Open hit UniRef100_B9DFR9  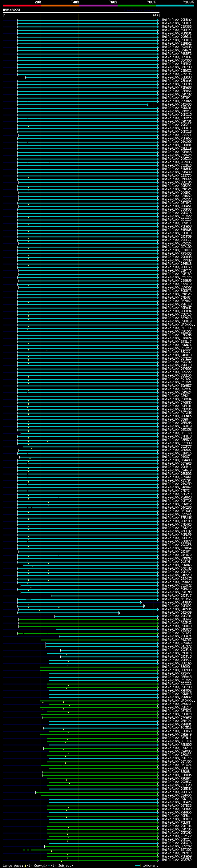click(x=177, y=30)
